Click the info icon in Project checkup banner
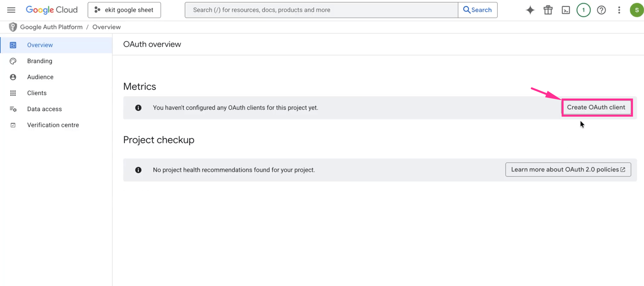Viewport: 644px width, 286px height. [138, 170]
